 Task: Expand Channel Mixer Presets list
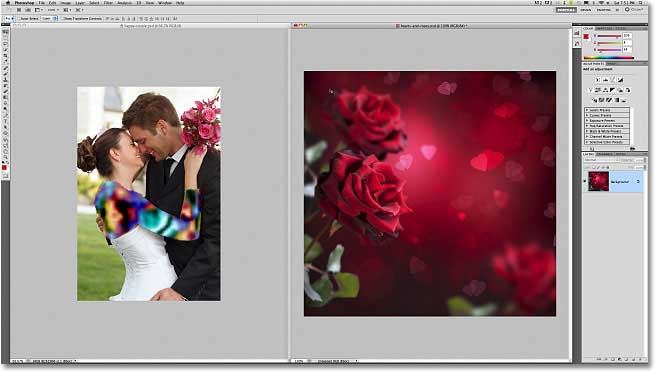(607, 137)
